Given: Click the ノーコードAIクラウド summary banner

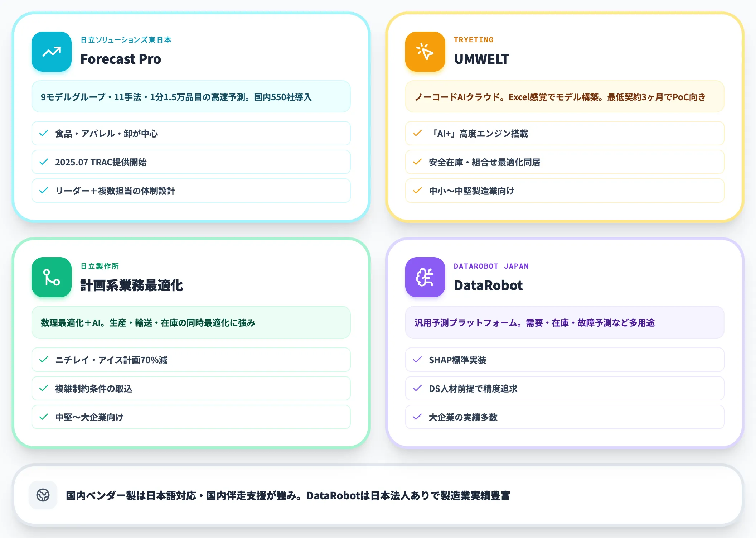Looking at the screenshot, I should click(x=564, y=97).
